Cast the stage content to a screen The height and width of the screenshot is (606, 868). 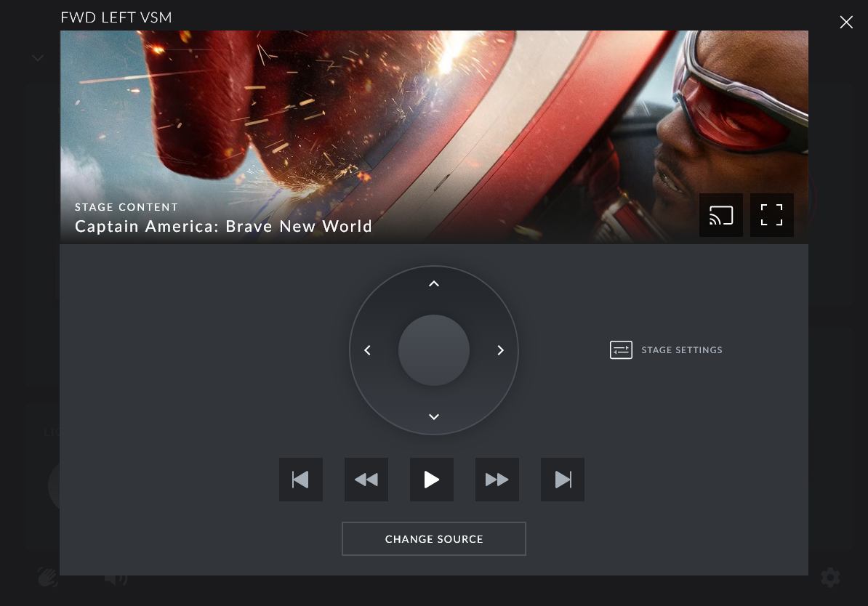coord(720,215)
